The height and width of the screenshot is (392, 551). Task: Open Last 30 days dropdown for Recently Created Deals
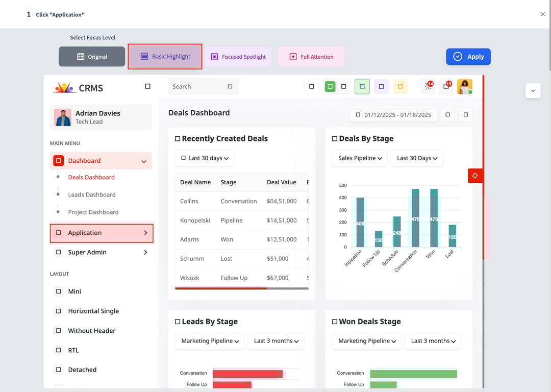(205, 158)
